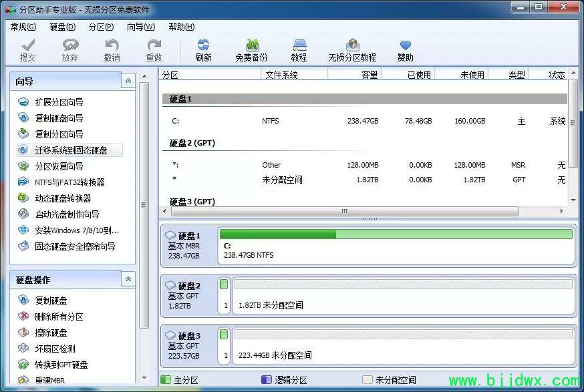Screen dimensions: 584x392
Task: Open 免费备份 free backup tool
Action: point(251,50)
